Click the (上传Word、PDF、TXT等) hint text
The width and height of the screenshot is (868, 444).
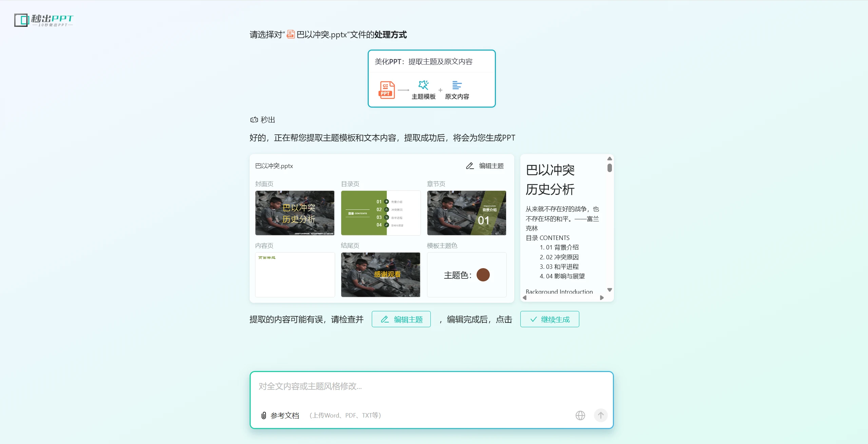(x=345, y=415)
